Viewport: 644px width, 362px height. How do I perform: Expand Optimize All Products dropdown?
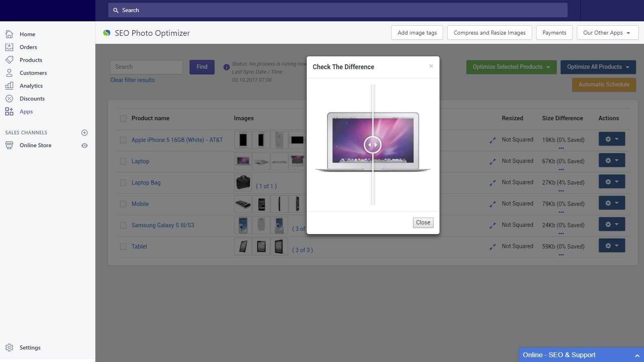(x=598, y=67)
